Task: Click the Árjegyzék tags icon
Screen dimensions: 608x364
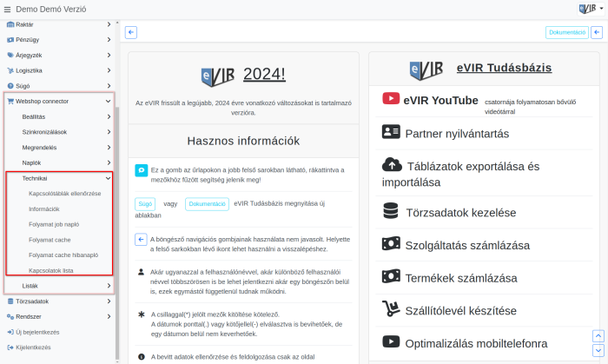Action: click(10, 55)
